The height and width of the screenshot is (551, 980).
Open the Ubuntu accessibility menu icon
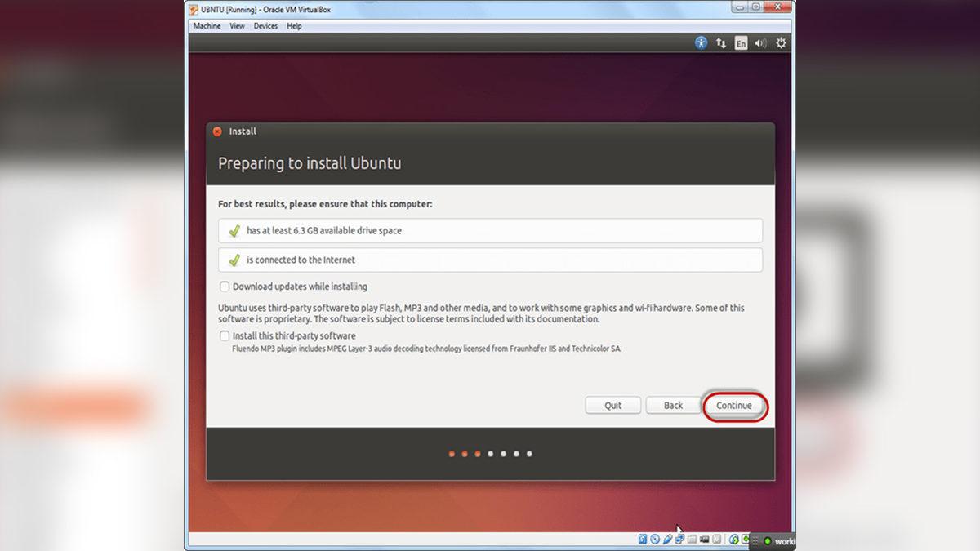pos(701,42)
